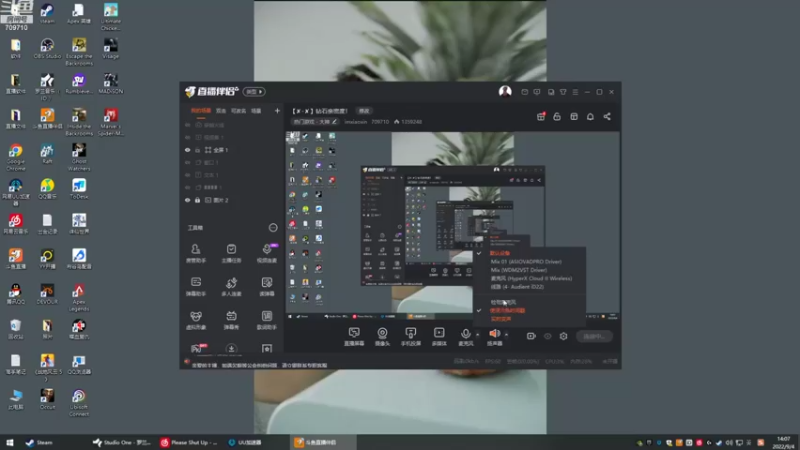Open Windows Start menu

coord(10,442)
